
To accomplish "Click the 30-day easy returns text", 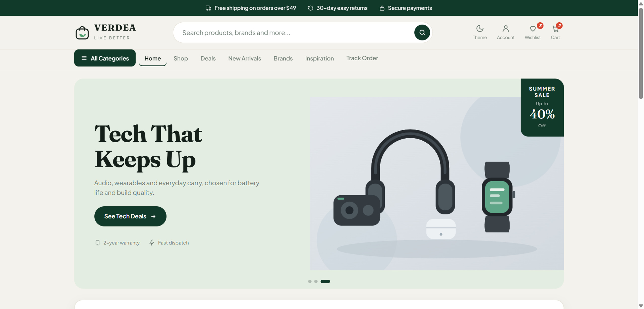I will [x=342, y=8].
